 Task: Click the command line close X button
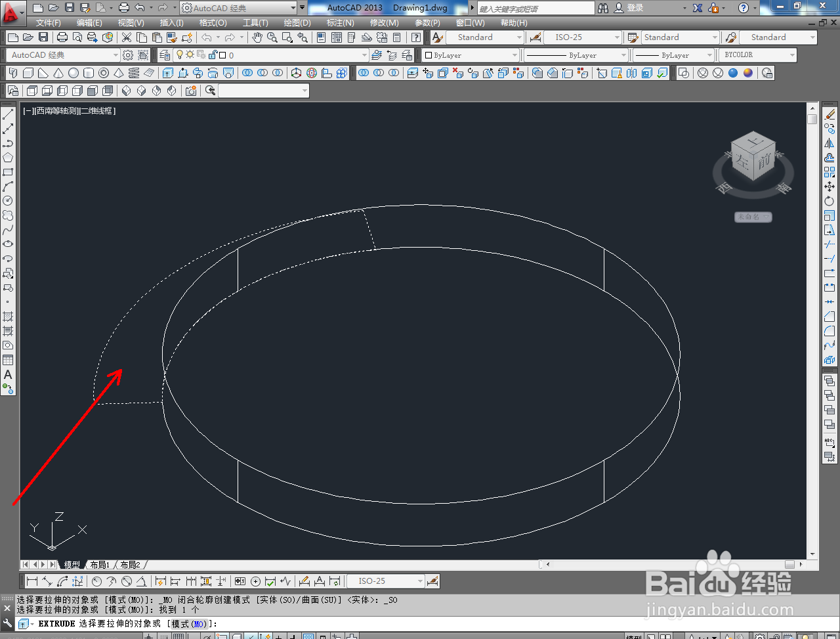pos(7,608)
